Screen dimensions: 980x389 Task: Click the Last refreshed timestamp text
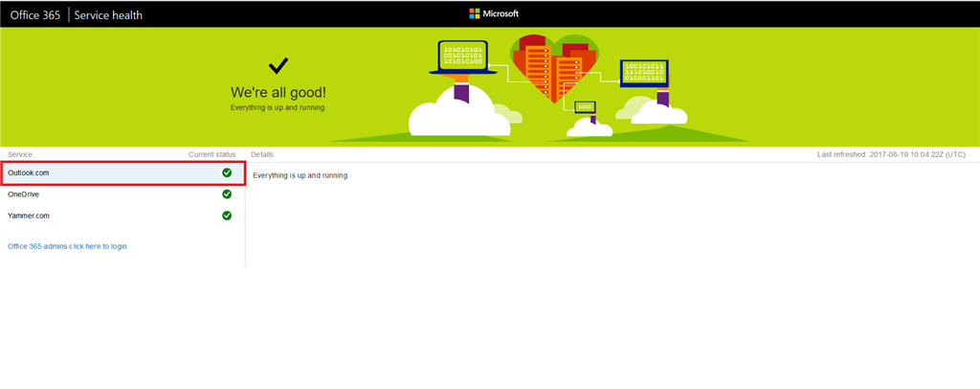891,154
